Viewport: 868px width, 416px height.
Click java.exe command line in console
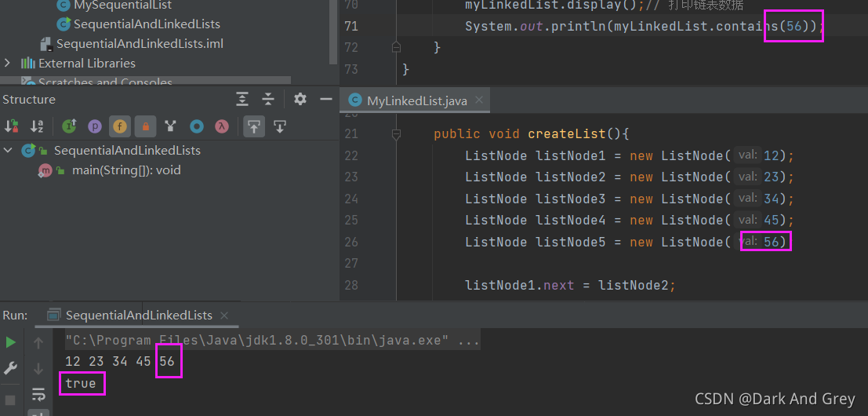pyautogui.click(x=272, y=340)
